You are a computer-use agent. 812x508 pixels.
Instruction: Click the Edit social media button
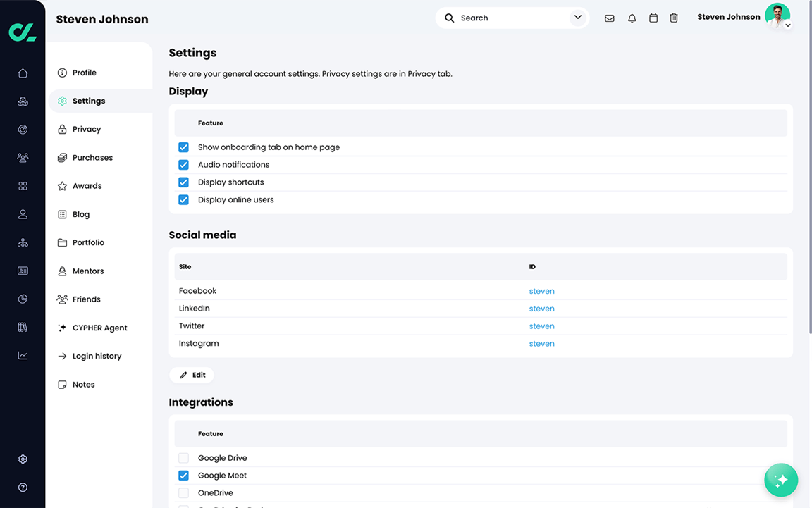(x=192, y=375)
